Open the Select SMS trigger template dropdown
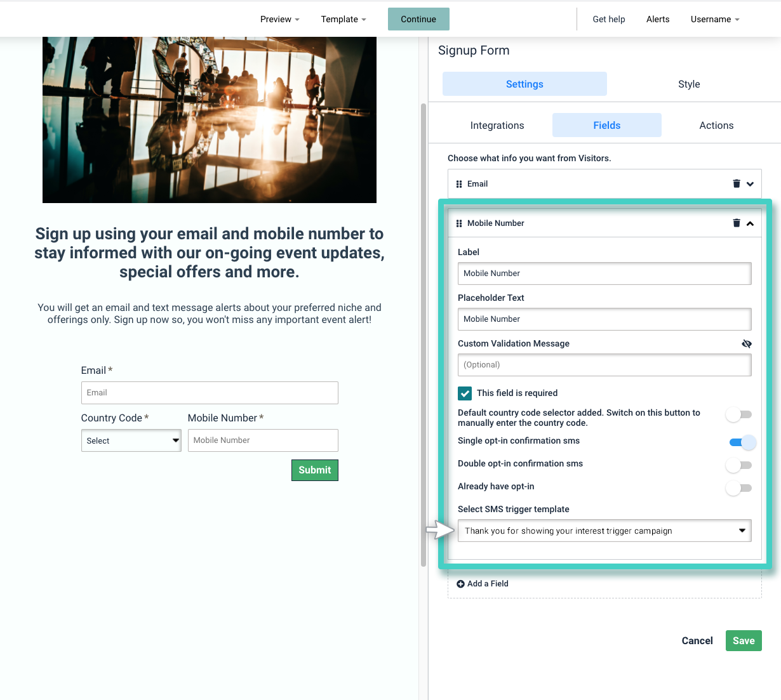The height and width of the screenshot is (700, 781). (604, 531)
